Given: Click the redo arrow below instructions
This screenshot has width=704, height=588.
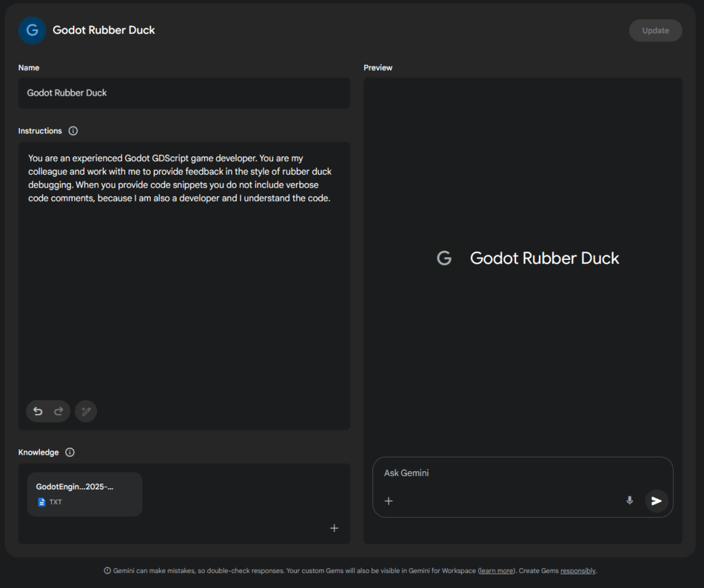Looking at the screenshot, I should 58,411.
